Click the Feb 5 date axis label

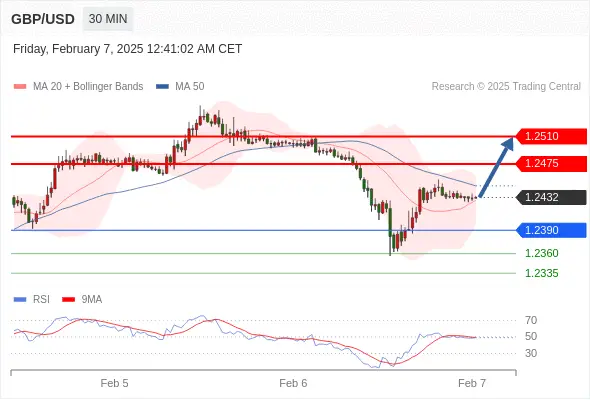[114, 383]
